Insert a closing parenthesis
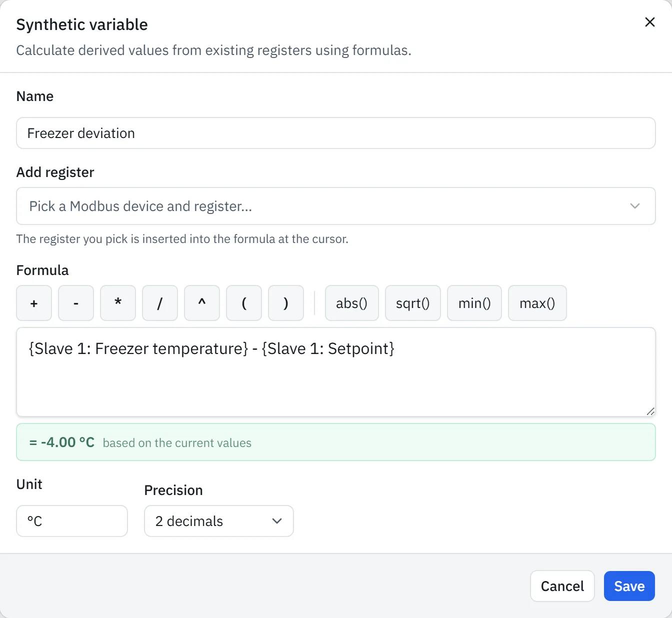This screenshot has height=618, width=672. point(286,303)
